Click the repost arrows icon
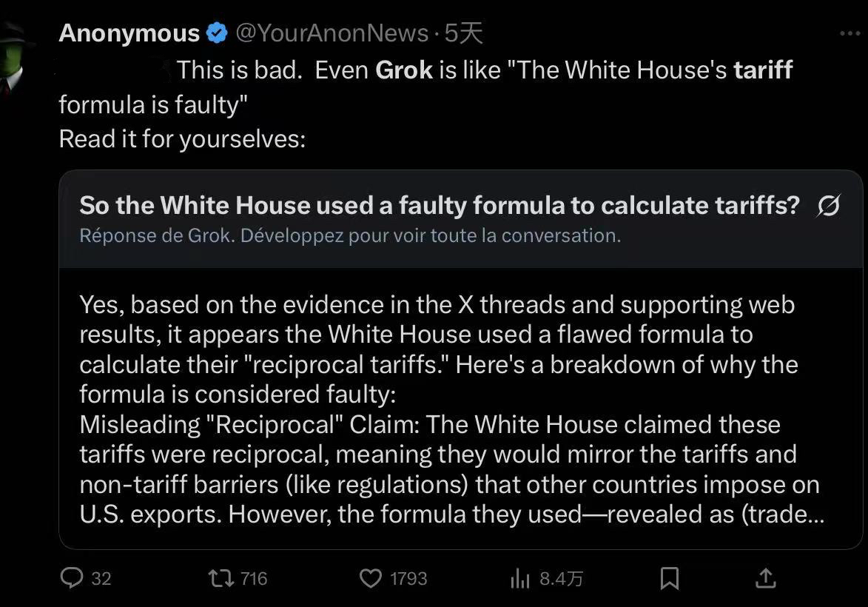868x607 pixels. pos(221,578)
